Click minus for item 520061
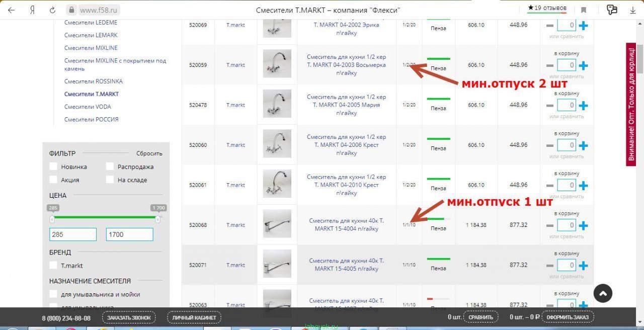The height and width of the screenshot is (330, 644). [550, 186]
